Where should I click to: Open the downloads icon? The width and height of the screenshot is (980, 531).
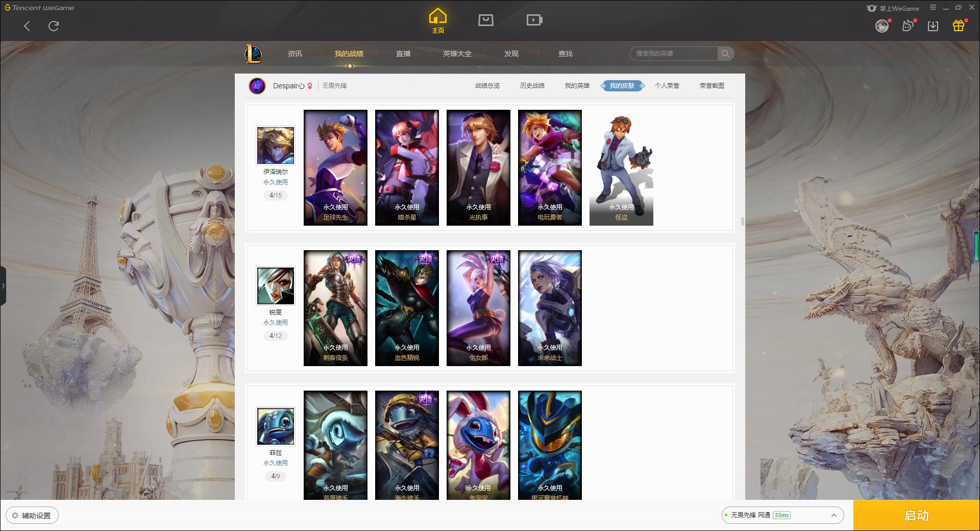[x=933, y=26]
